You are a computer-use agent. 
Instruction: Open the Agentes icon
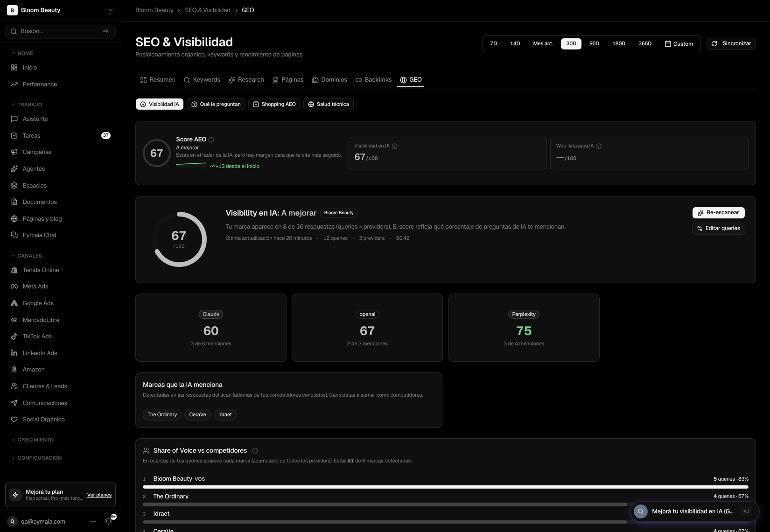pyautogui.click(x=14, y=169)
